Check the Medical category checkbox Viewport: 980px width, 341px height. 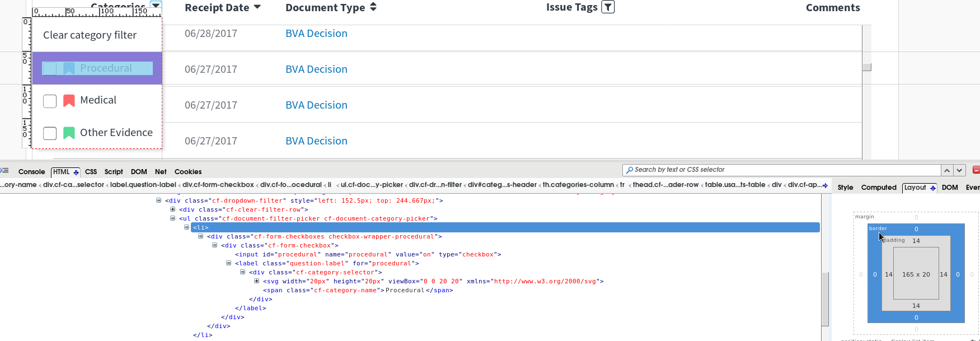(50, 101)
